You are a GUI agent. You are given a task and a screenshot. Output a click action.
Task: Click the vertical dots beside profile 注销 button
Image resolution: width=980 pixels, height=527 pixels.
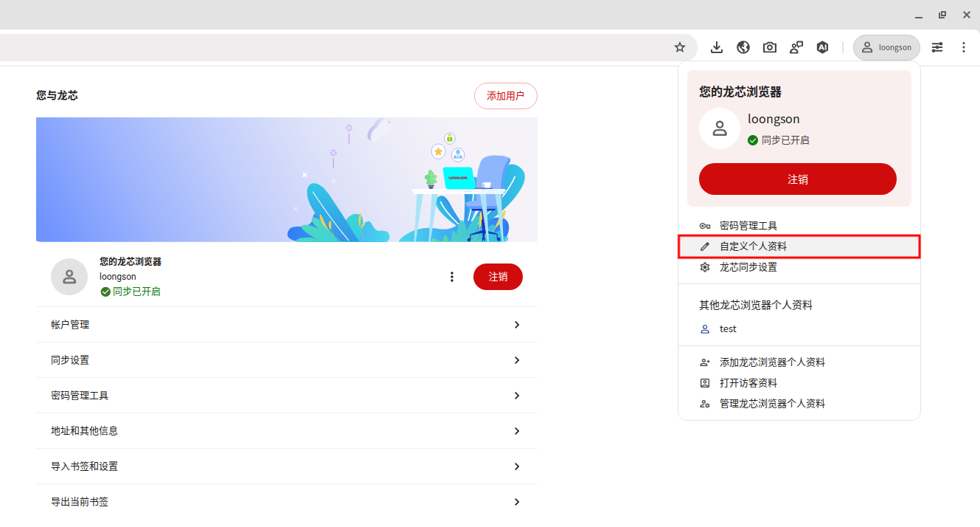(452, 277)
